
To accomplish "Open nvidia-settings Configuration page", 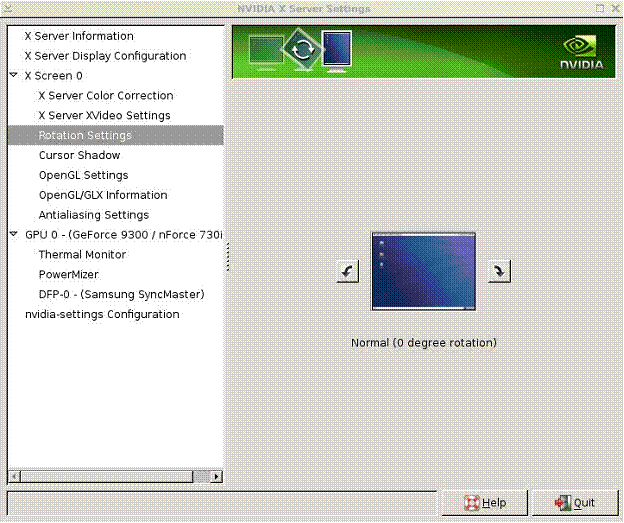I will [x=102, y=314].
